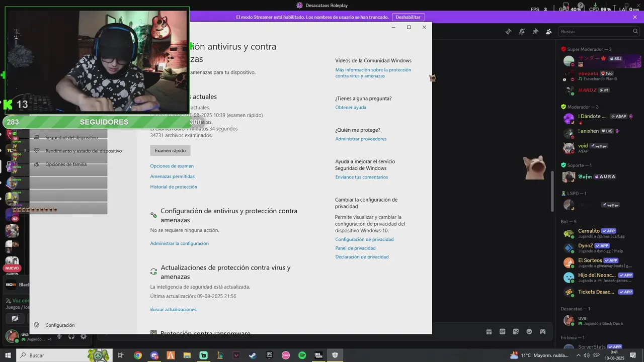Viewport: 644px width, 362px height.
Task: Open Windows Start menu
Action: [x=8, y=355]
